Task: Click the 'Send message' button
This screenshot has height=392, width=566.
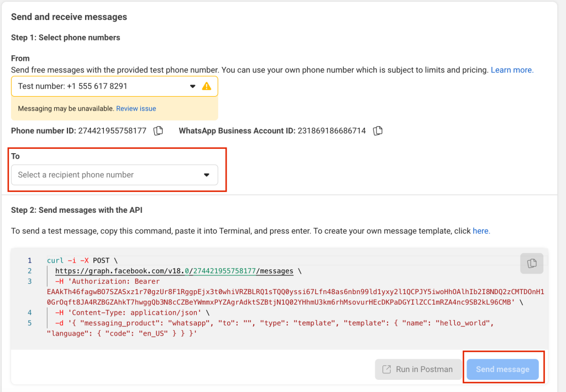Action: pos(502,369)
